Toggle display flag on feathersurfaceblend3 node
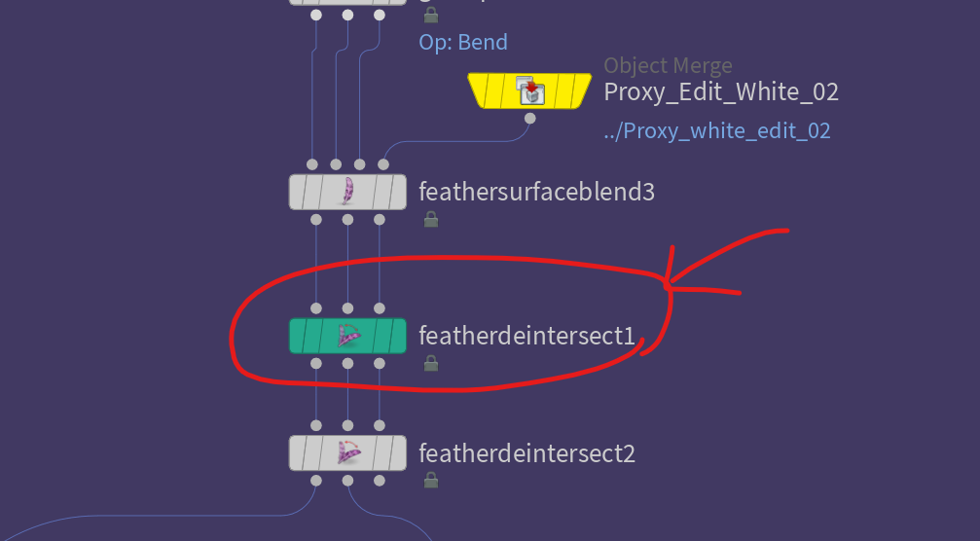This screenshot has height=541, width=980. [396, 192]
